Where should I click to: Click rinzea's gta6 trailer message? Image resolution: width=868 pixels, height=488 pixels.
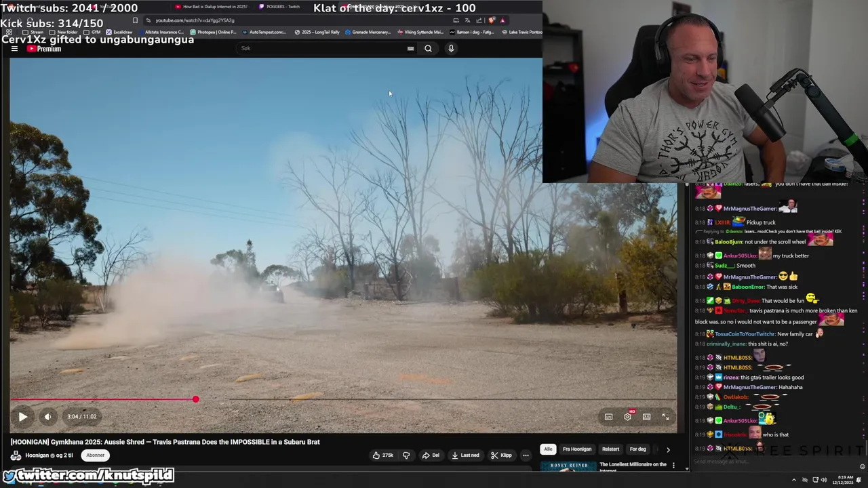pyautogui.click(x=772, y=378)
